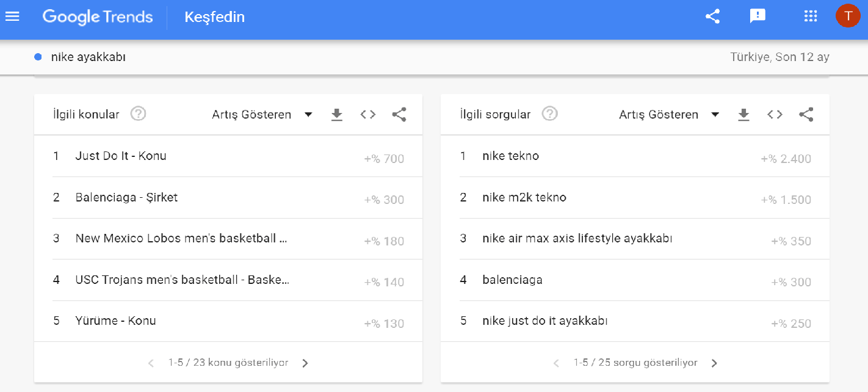This screenshot has width=868, height=392.
Task: Open the Artış Gösteren dropdown for İlgili sorgular
Action: click(x=669, y=114)
